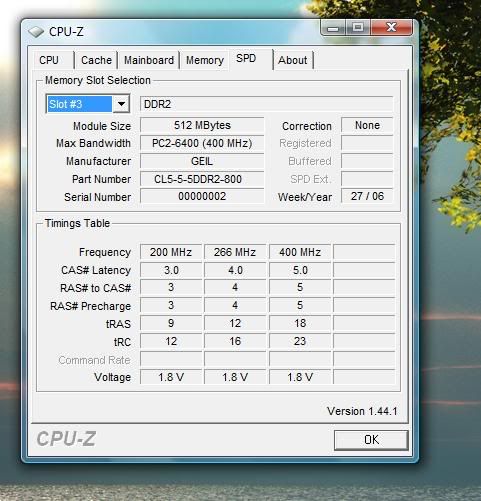Click the CAS# Latency 4.0 cell

(x=235, y=270)
